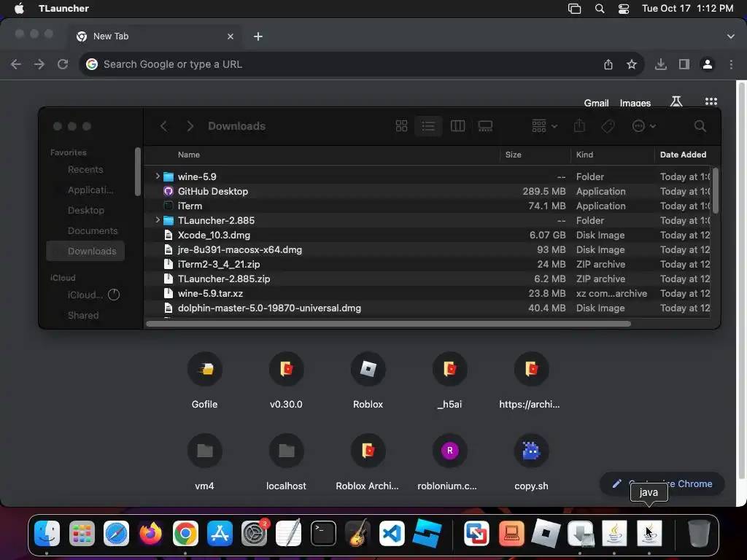The image size is (747, 560).
Task: Open the App Store dock icon
Action: [x=220, y=533]
